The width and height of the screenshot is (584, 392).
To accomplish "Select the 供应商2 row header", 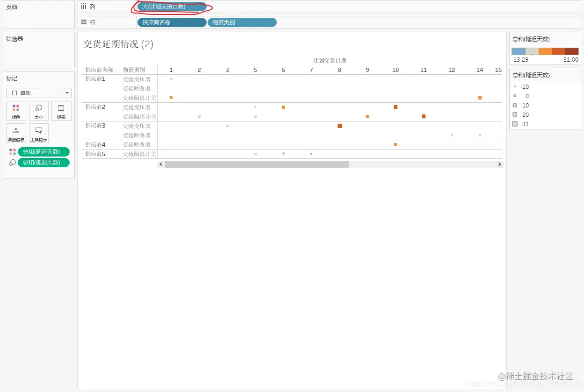I will pos(95,107).
